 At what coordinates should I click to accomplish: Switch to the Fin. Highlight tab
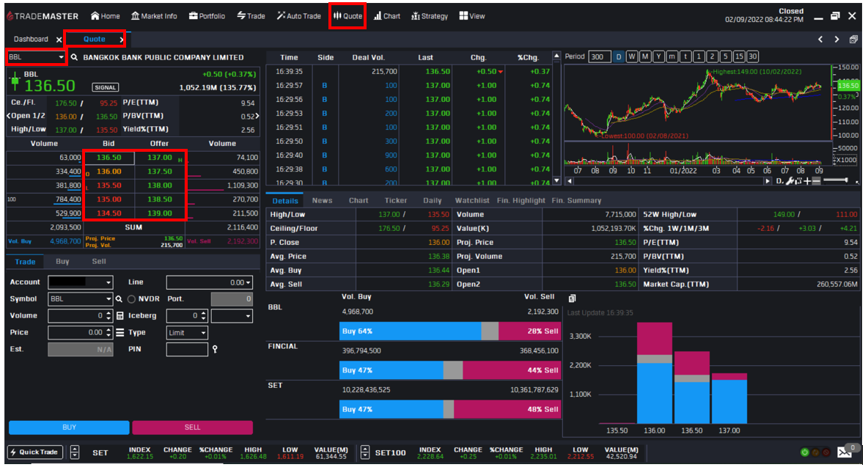(521, 200)
